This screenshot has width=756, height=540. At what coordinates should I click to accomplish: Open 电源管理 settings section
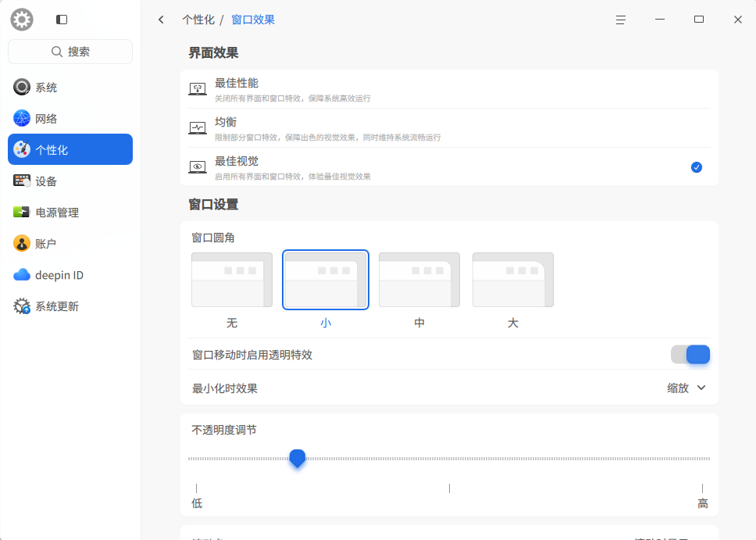click(x=70, y=212)
